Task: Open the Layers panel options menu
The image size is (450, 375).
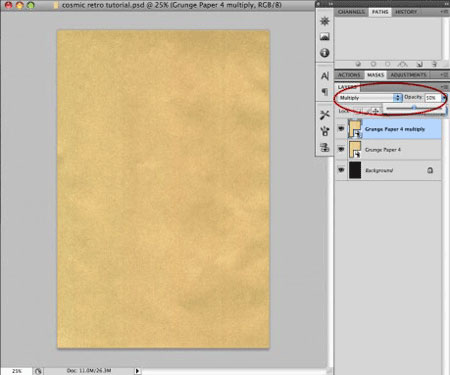Action: [445, 87]
